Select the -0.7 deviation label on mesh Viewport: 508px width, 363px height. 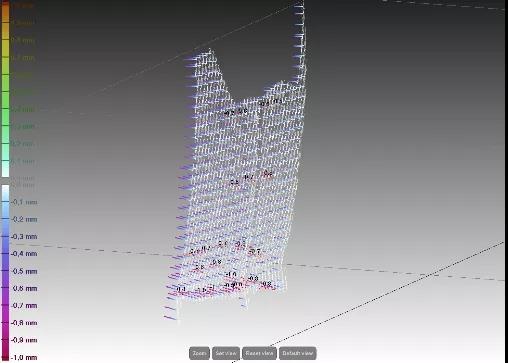pyautogui.click(x=255, y=251)
